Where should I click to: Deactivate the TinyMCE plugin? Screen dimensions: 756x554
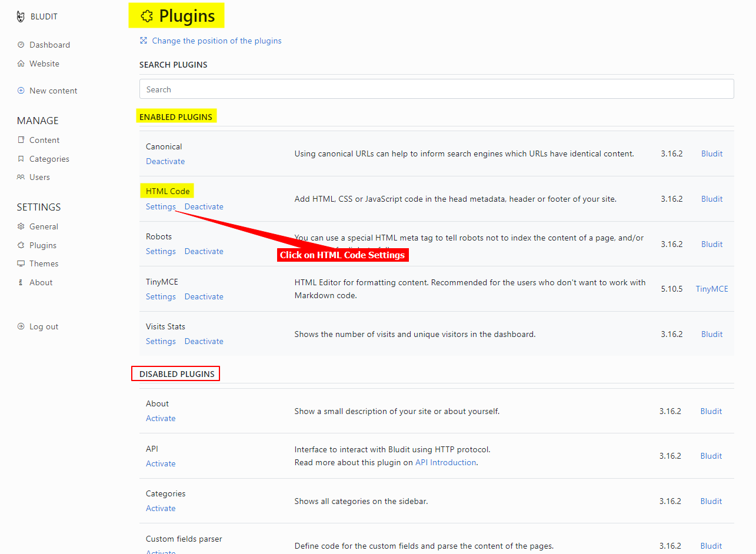pos(204,296)
